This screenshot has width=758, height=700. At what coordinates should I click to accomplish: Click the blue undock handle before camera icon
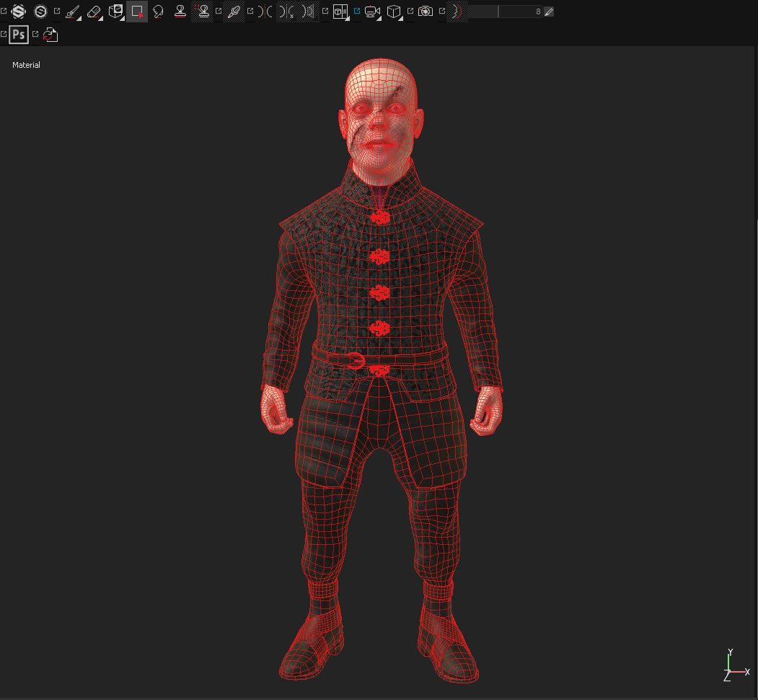[357, 11]
